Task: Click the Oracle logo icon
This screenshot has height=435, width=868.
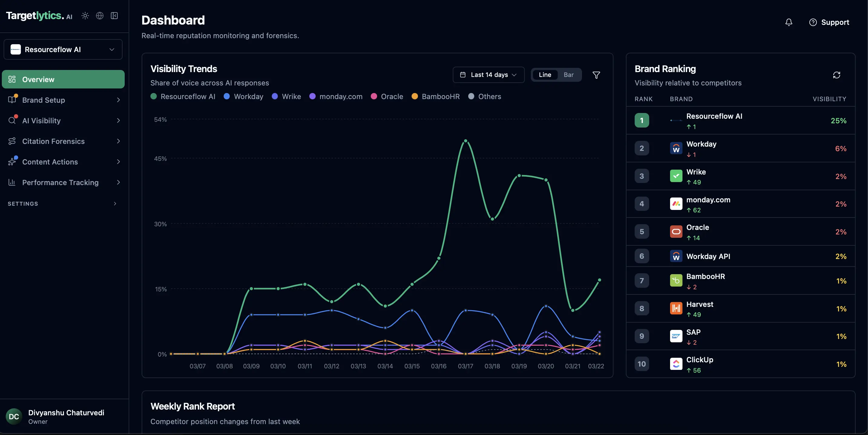Action: point(676,232)
